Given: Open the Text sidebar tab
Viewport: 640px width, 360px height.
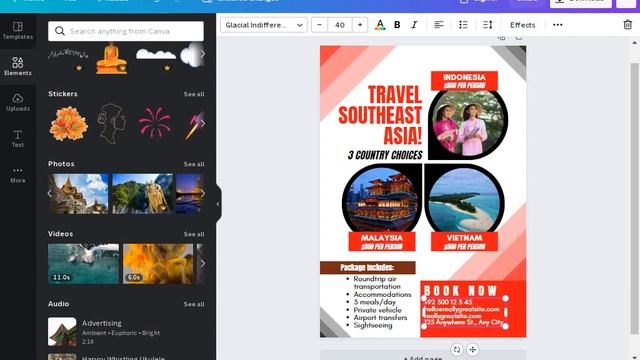Looking at the screenshot, I should [x=18, y=138].
